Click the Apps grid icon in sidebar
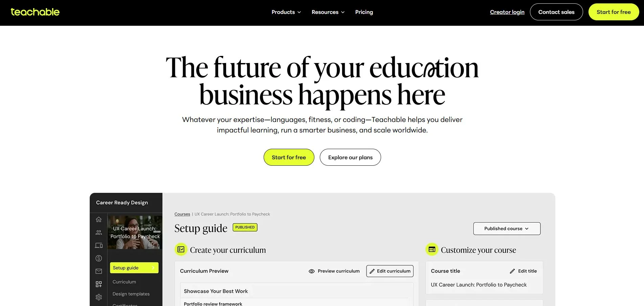Image resolution: width=644 pixels, height=306 pixels. [x=98, y=284]
